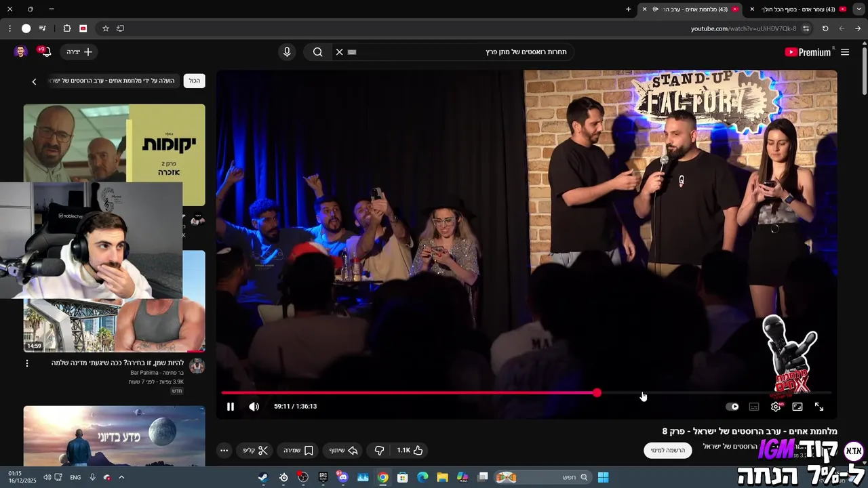Click the install/cast icon beside the star
The image size is (868, 488).
click(x=121, y=28)
